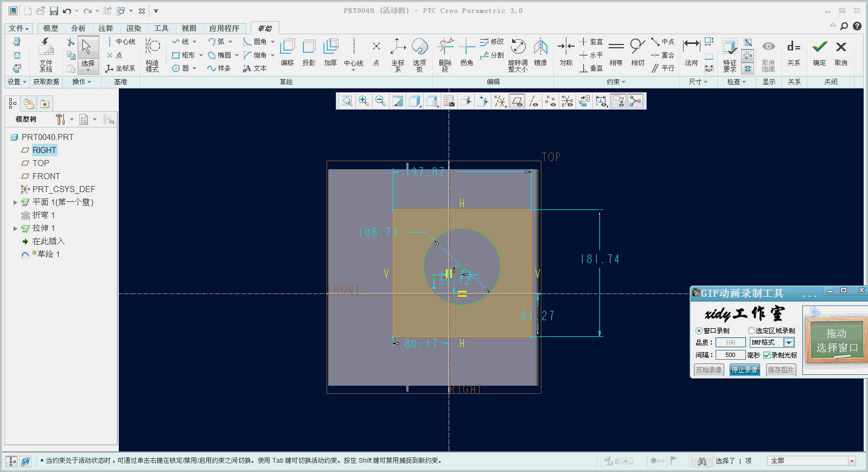Viewport: 868px width, 472px height.
Task: Select the 样条 (Spline) tool
Action: tap(219, 68)
